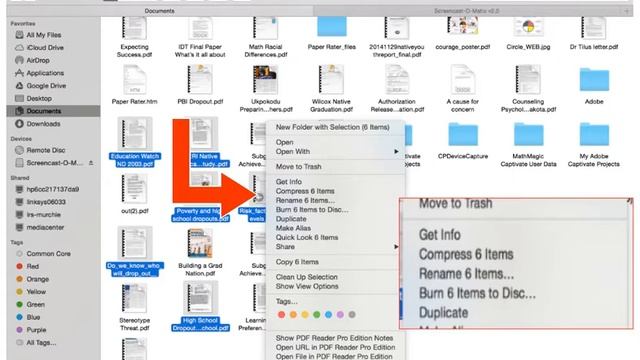
Task: Select out(2).pdf file
Action: click(x=134, y=189)
